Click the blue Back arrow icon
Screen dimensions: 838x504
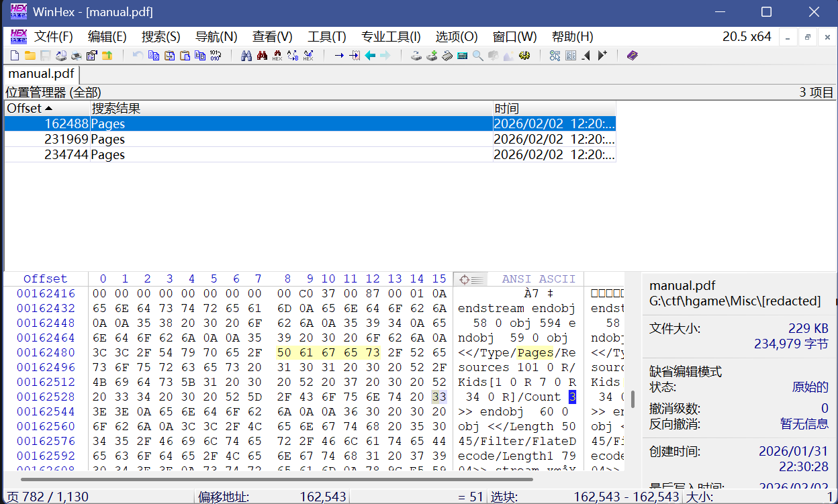point(370,56)
